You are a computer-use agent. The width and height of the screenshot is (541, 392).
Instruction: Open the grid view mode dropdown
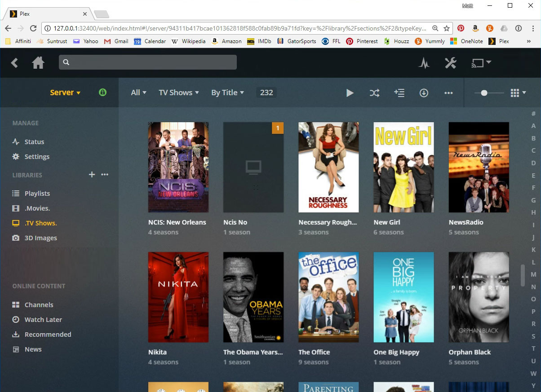[518, 93]
